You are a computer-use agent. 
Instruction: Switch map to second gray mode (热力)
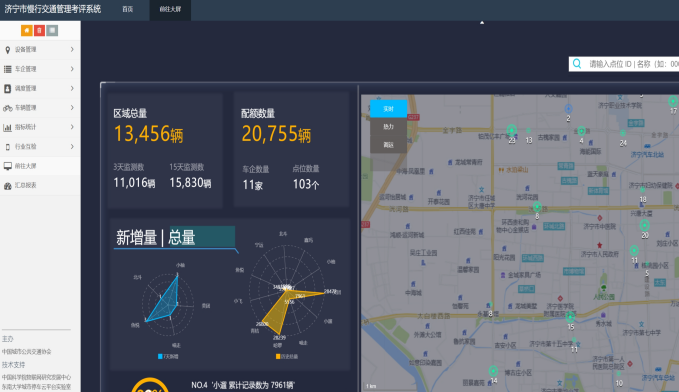[x=388, y=126]
